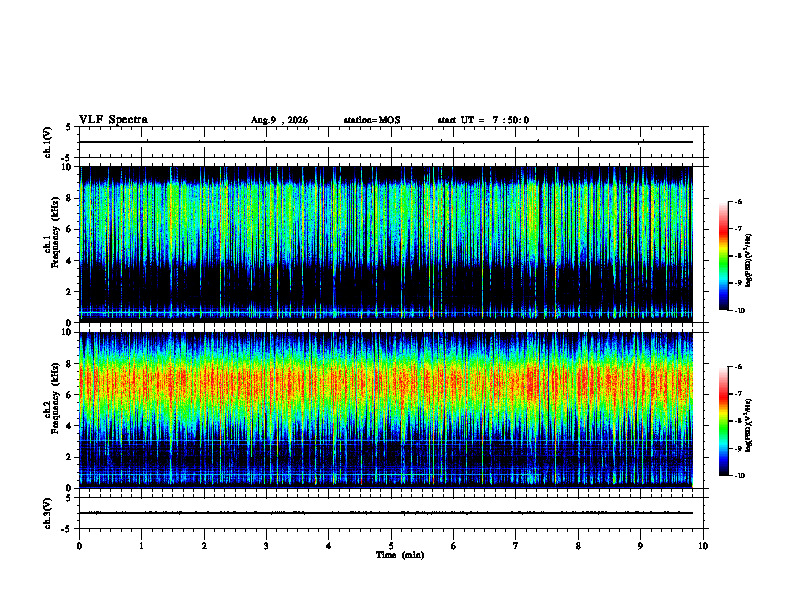The image size is (792, 612).
Task: Click time axis tick label "9"
Action: pos(640,546)
